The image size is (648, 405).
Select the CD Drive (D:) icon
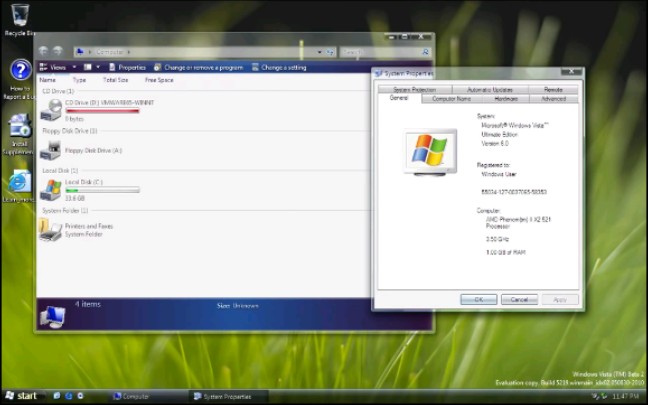tap(51, 110)
